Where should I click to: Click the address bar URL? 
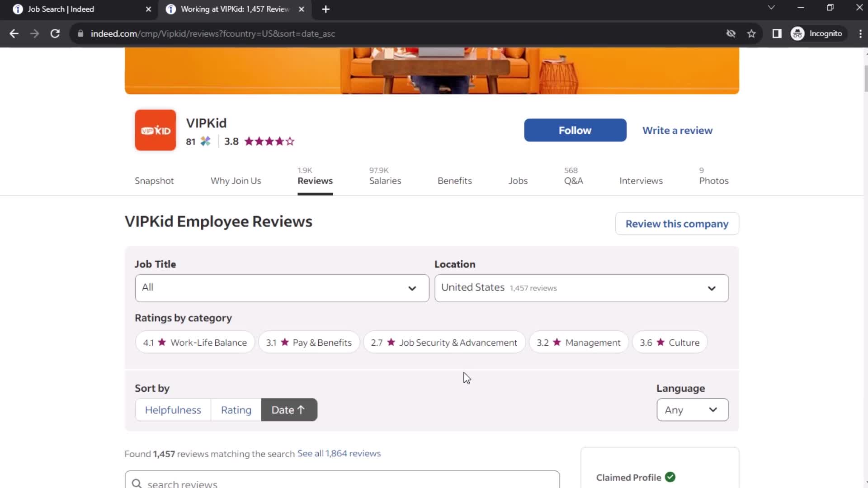click(213, 34)
